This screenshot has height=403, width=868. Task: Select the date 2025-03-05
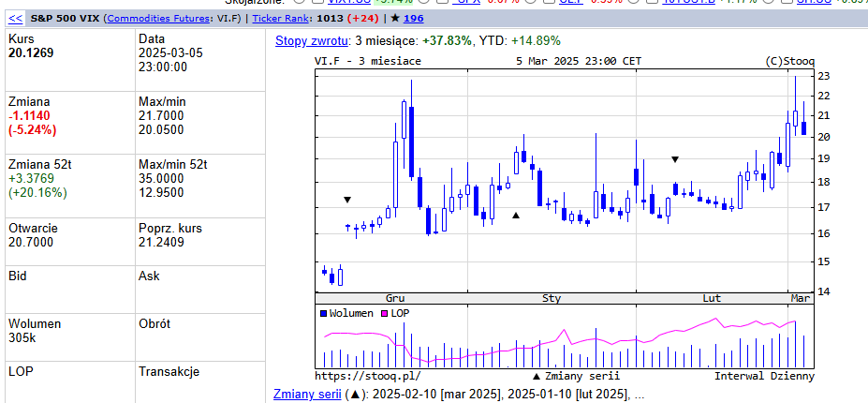point(170,53)
